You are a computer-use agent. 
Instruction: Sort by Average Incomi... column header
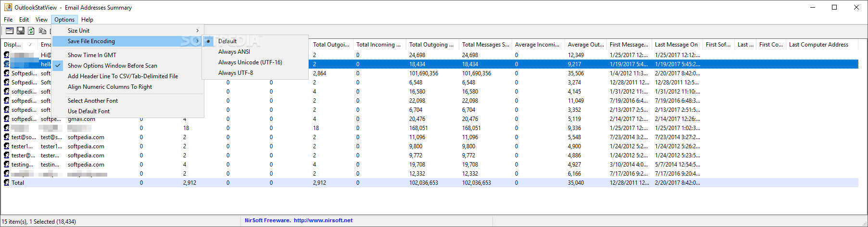(538, 45)
